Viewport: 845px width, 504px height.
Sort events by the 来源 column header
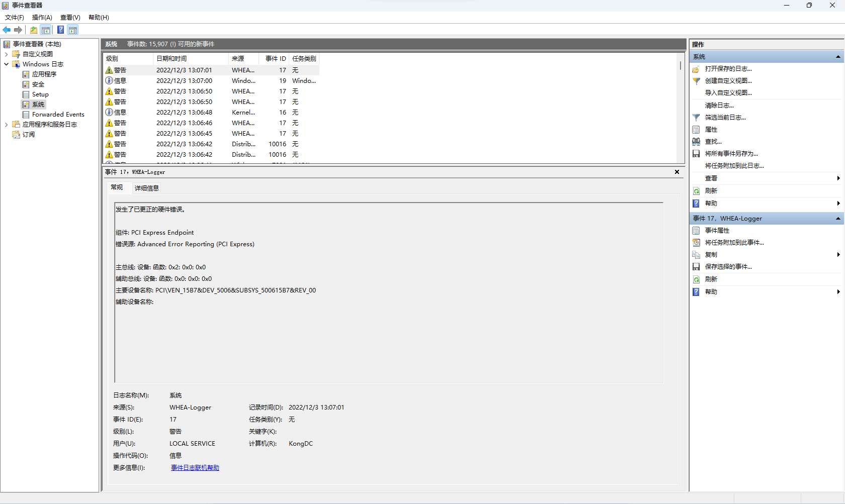click(x=243, y=59)
